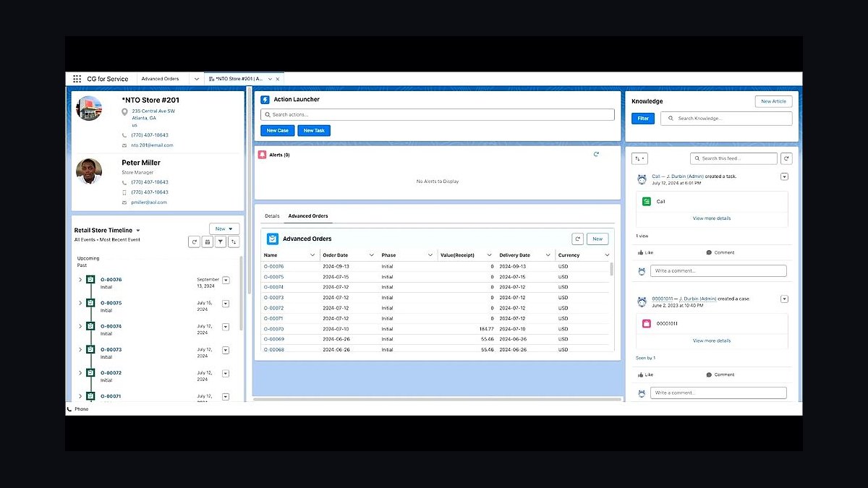Click the Alerts bell icon
This screenshot has width=868, height=488.
click(262, 155)
